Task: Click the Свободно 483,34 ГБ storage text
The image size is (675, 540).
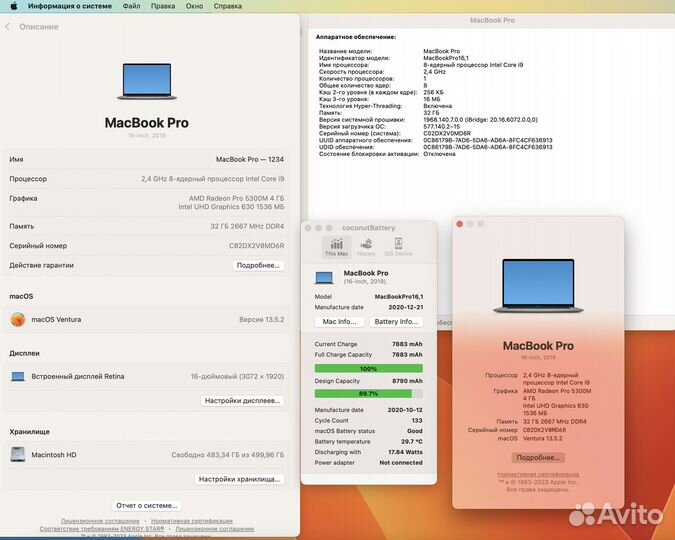Action: pos(228,455)
